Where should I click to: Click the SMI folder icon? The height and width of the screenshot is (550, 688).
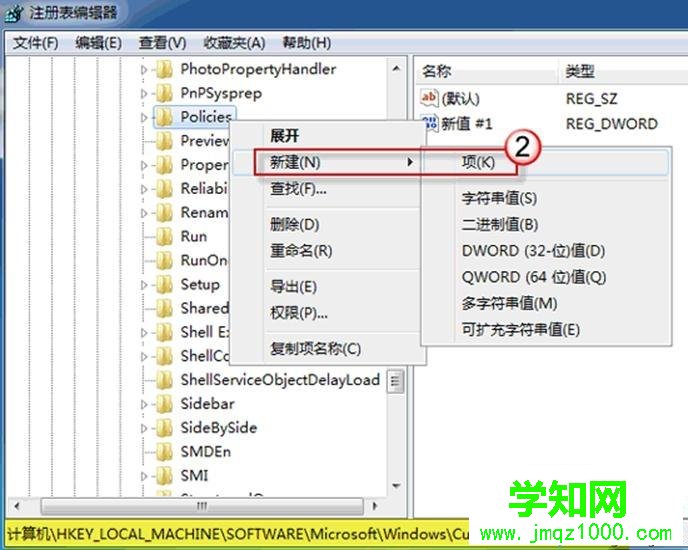click(x=165, y=475)
